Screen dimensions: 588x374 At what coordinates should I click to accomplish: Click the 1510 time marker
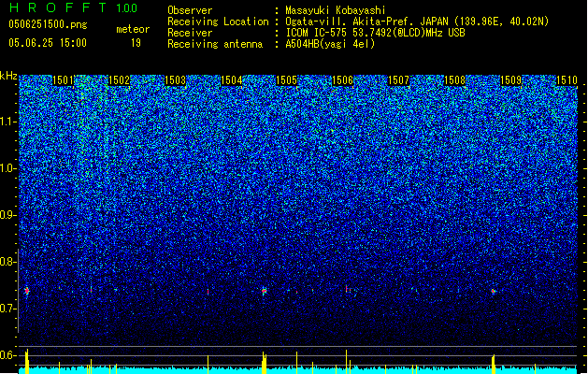(566, 80)
